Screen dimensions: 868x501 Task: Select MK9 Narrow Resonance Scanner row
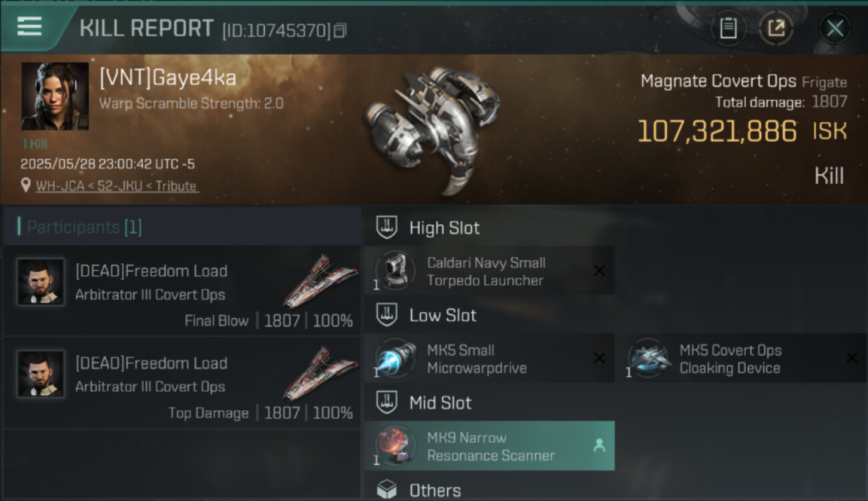(x=489, y=446)
